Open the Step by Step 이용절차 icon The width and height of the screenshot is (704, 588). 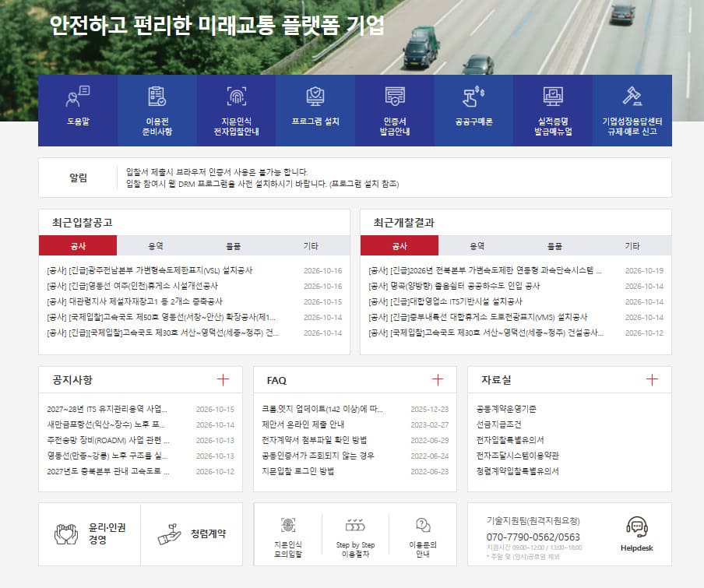[x=355, y=525]
